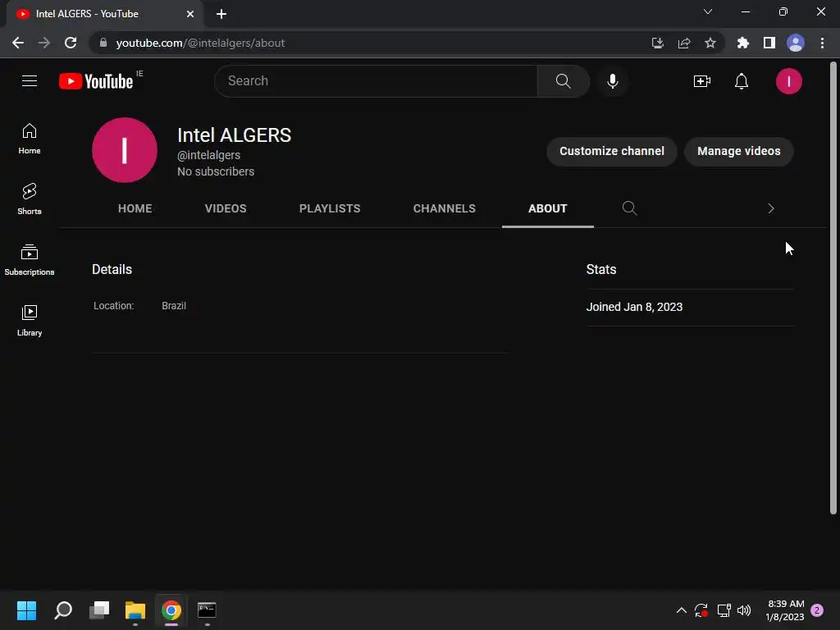Image resolution: width=840 pixels, height=630 pixels.
Task: Open Subscriptions in sidebar
Action: click(30, 260)
